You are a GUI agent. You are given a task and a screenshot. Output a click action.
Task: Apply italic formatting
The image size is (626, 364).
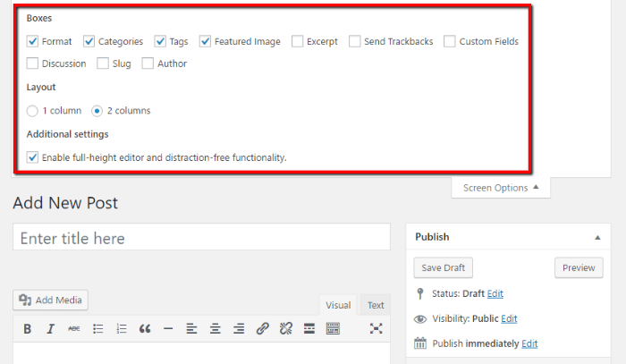pos(51,328)
